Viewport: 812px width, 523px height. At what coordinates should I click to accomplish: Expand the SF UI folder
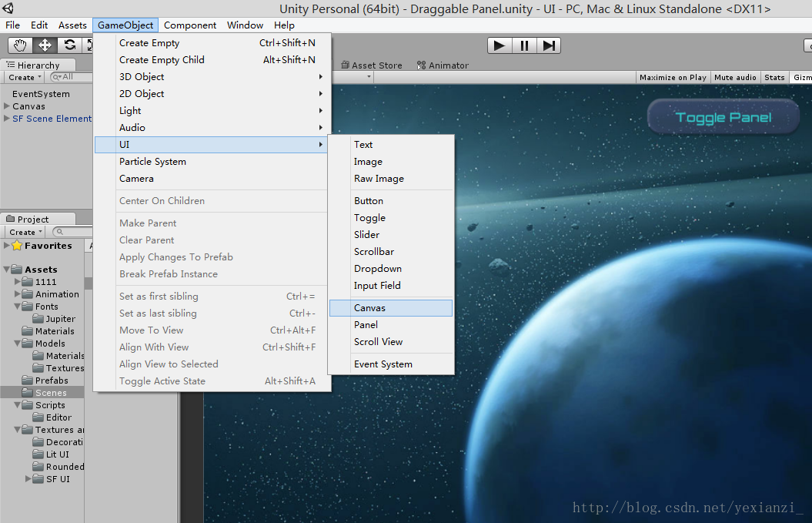(x=28, y=478)
